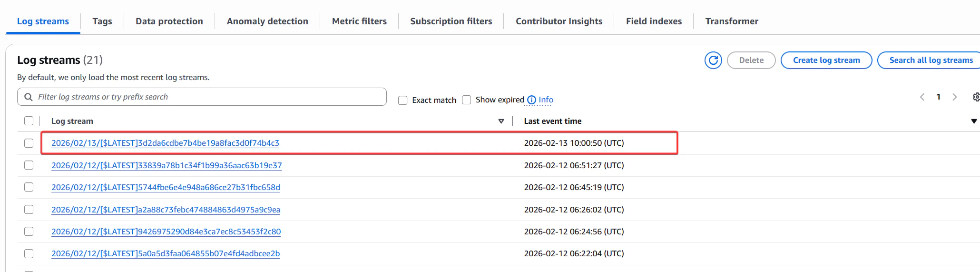The width and height of the screenshot is (980, 272).
Task: Go to next page arrow
Action: tap(954, 97)
